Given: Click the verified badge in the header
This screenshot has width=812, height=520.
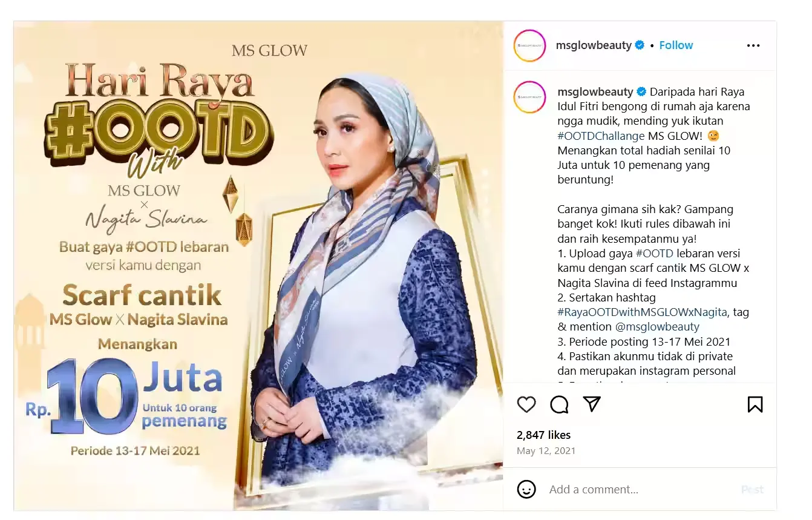Looking at the screenshot, I should tap(640, 45).
